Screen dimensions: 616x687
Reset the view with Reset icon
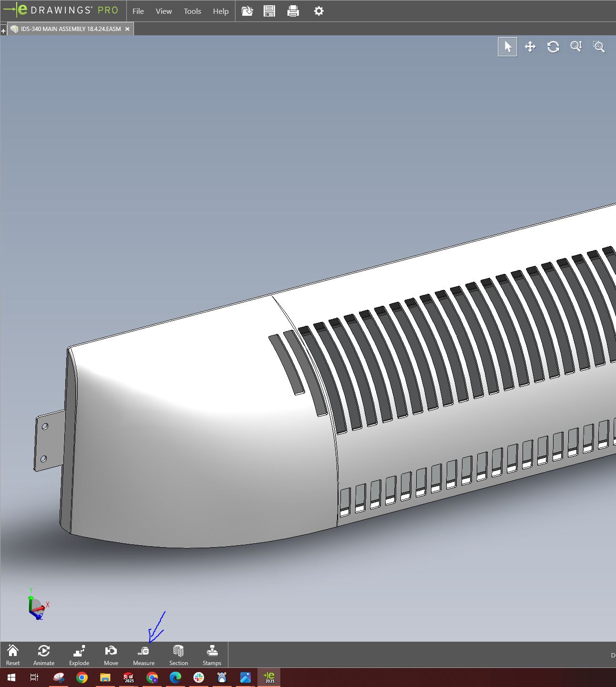[13, 655]
